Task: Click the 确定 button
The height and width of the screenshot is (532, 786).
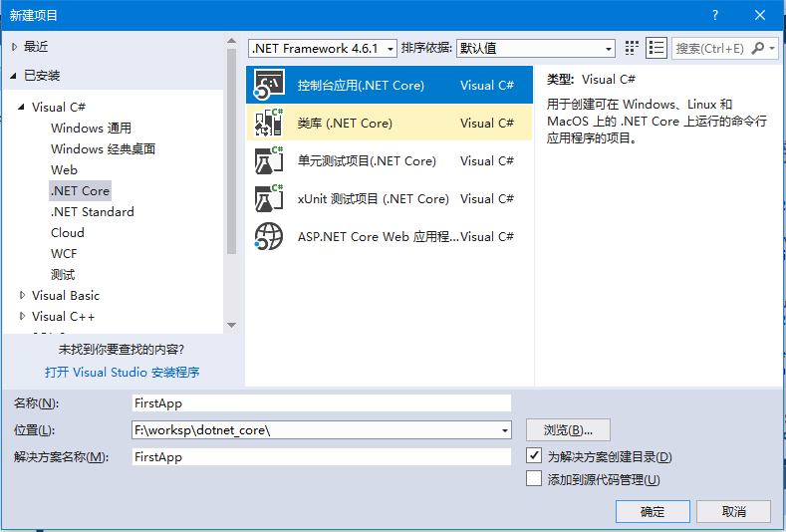Action: [653, 511]
